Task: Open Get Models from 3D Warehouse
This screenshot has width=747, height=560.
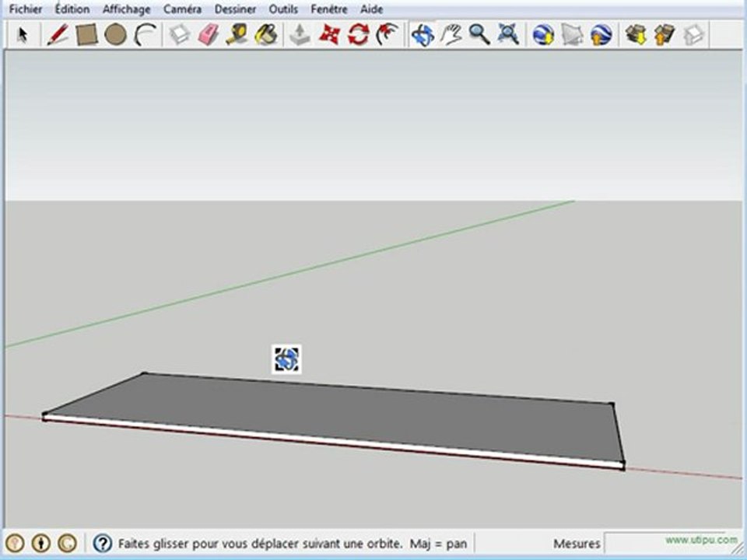Action: tap(636, 35)
